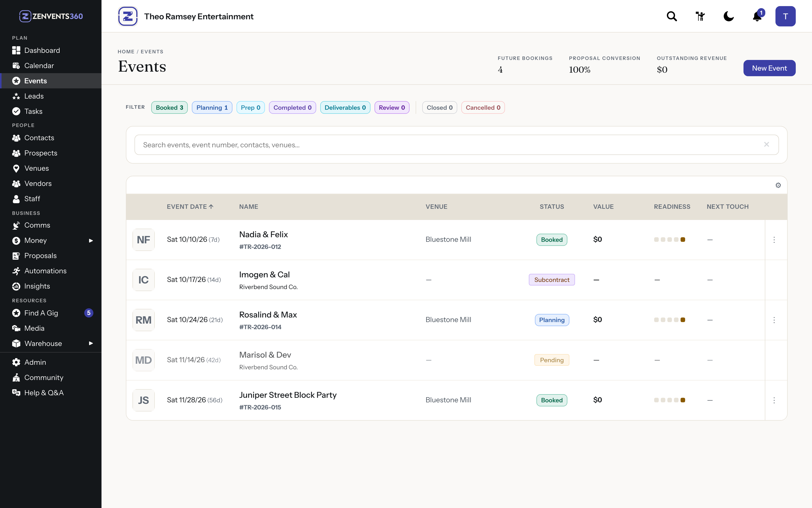Clear the search box with the X icon
Image resolution: width=812 pixels, height=508 pixels.
click(766, 145)
